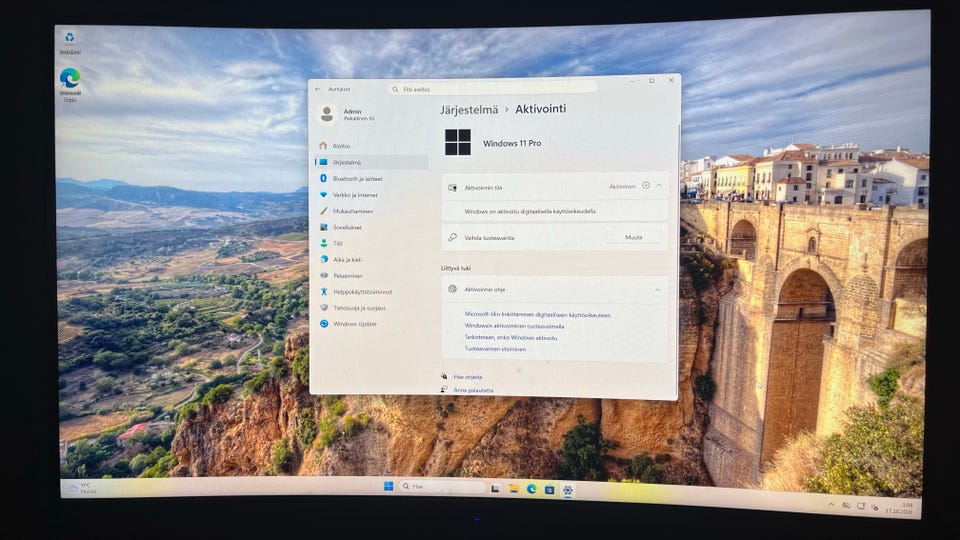Click the Pelaaminen gaming controller icon
The height and width of the screenshot is (540, 960).
(x=324, y=276)
